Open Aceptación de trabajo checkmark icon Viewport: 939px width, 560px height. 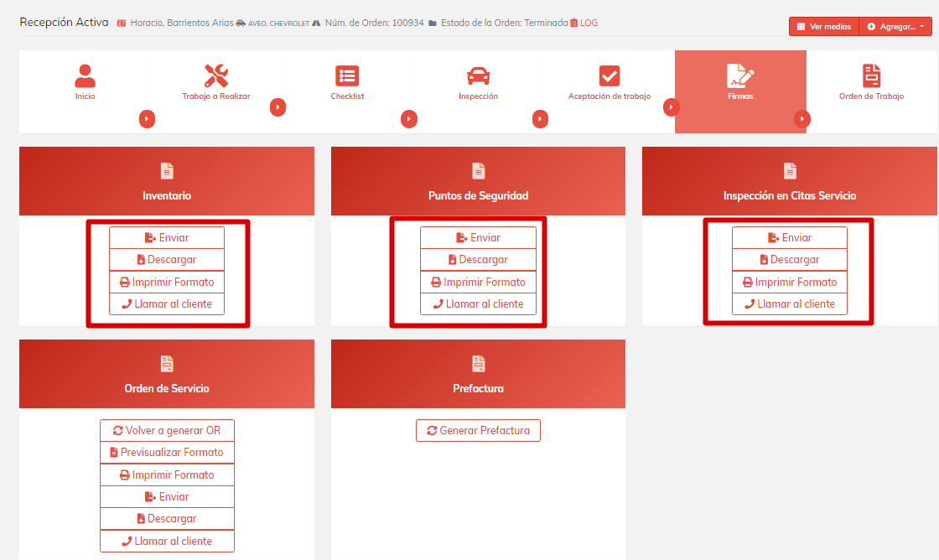point(610,76)
